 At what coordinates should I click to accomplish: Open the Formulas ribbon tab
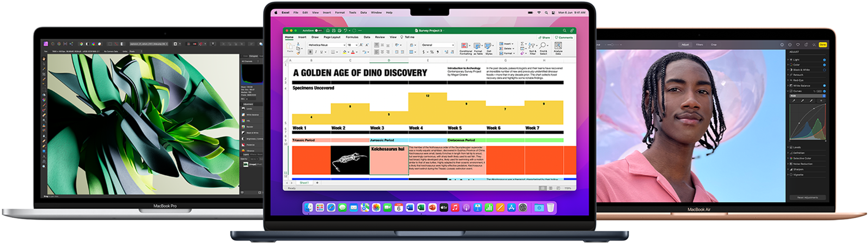[x=352, y=37]
